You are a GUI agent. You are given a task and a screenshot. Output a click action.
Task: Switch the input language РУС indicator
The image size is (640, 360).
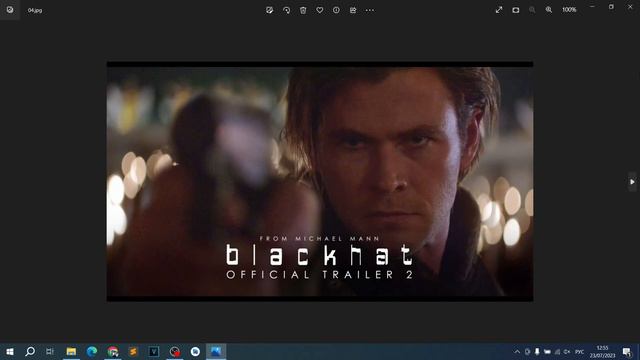[580, 352]
